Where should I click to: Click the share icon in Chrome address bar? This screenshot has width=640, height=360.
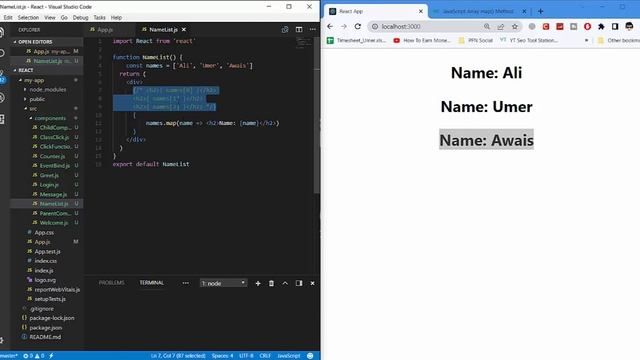pos(500,27)
